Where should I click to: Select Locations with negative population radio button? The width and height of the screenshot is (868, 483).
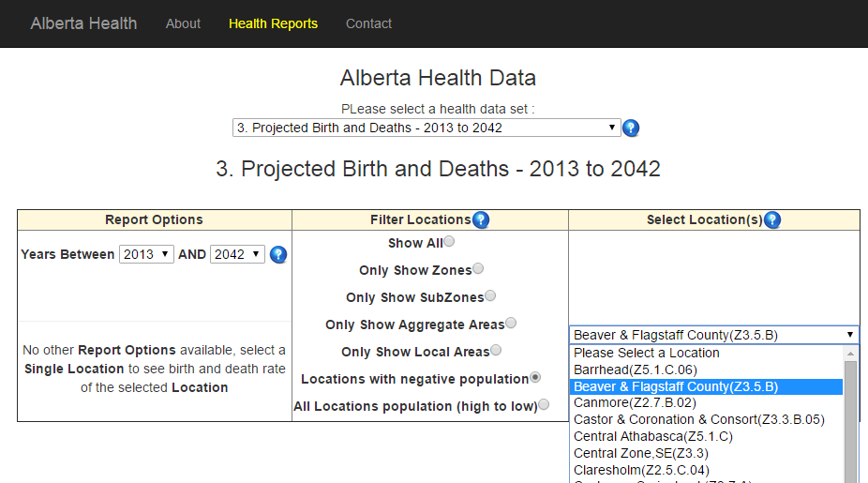[x=534, y=377]
